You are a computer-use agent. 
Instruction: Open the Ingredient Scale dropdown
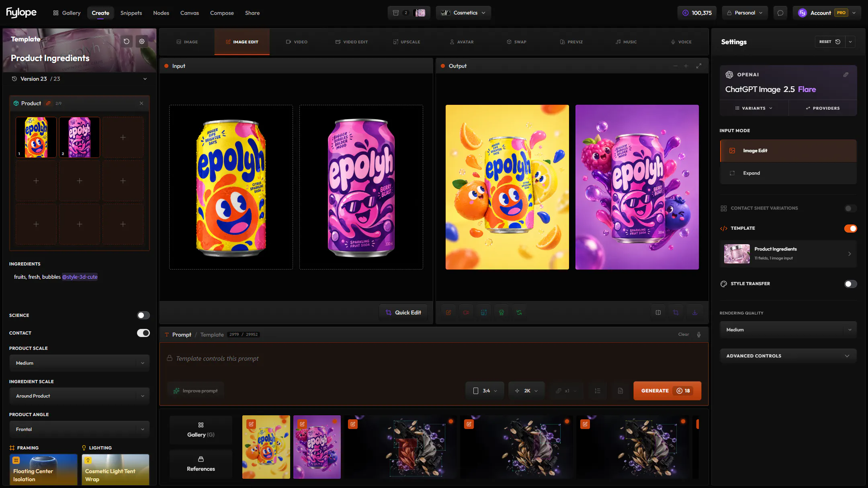80,396
